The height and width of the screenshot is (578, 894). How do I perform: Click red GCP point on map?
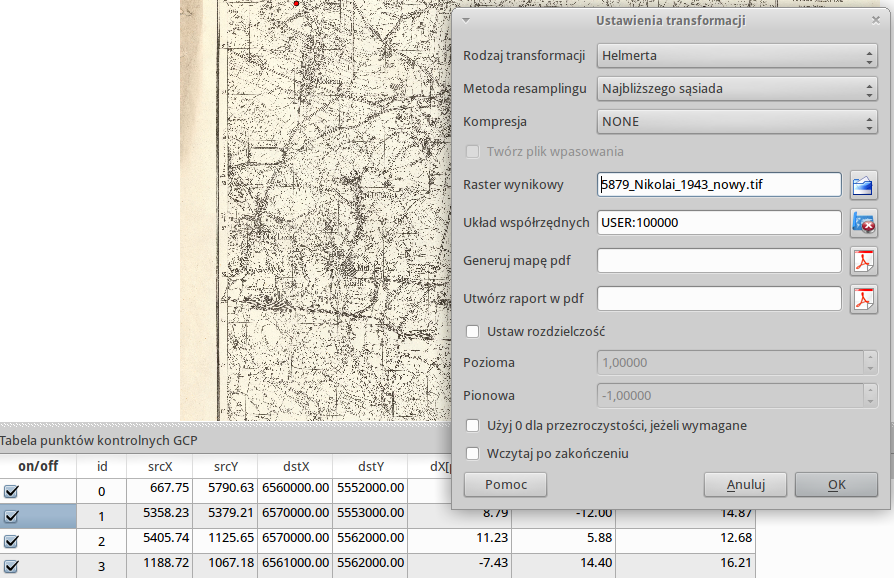click(296, 3)
